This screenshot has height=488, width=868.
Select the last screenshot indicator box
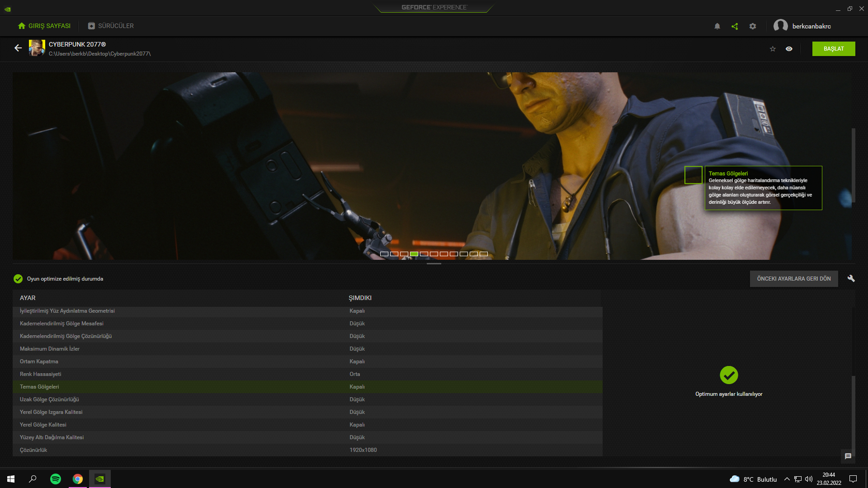tap(484, 254)
